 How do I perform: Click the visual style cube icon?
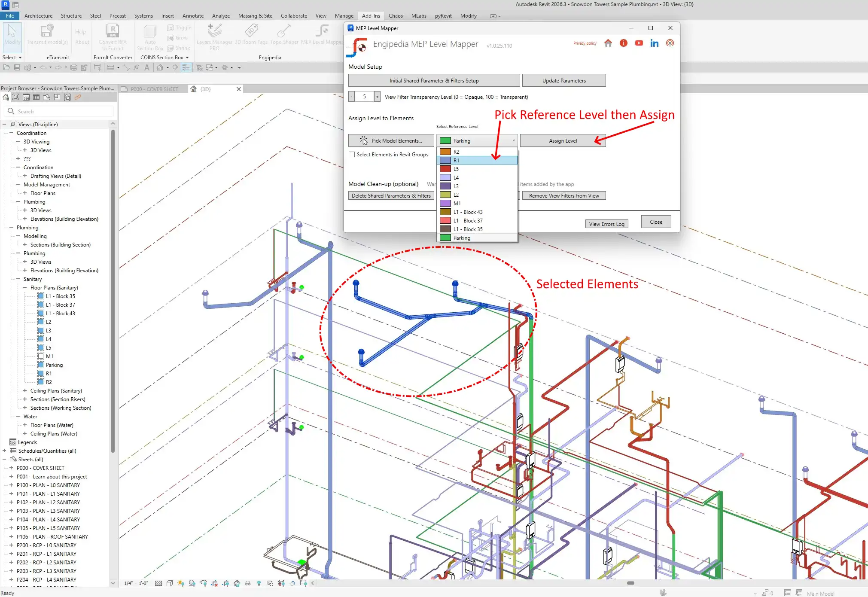click(x=170, y=583)
